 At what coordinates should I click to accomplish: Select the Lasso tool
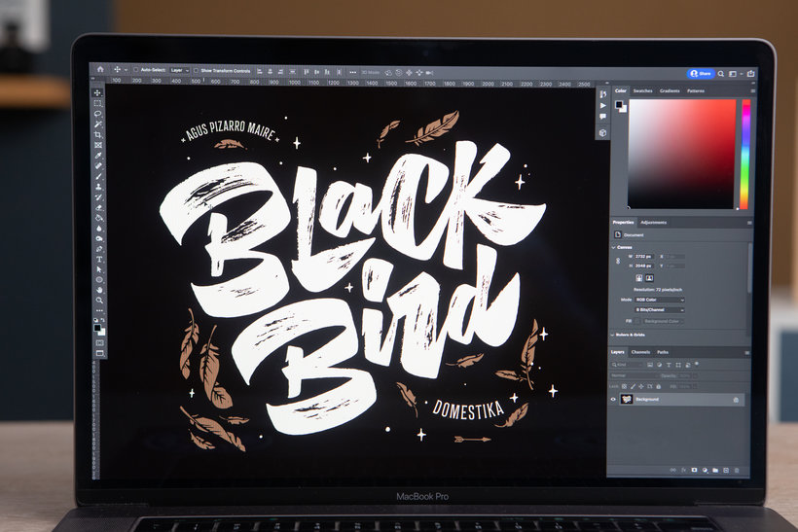coord(97,114)
